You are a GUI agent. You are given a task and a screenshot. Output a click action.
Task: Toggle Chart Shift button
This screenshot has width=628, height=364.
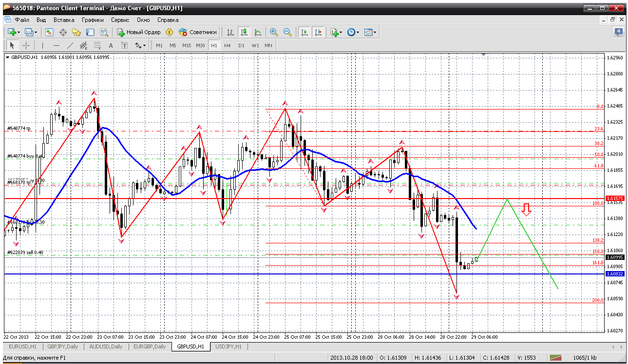click(318, 32)
